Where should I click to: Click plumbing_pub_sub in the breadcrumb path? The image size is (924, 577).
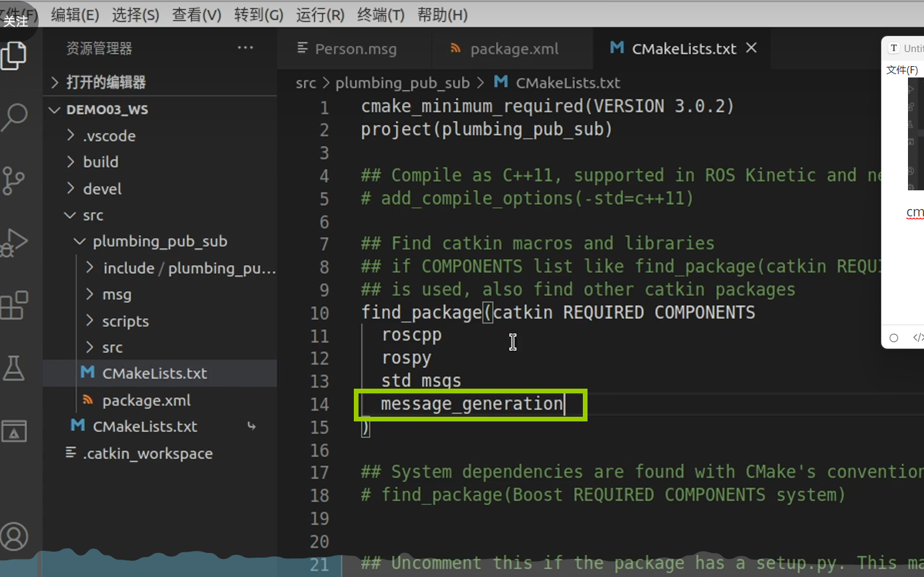click(403, 83)
